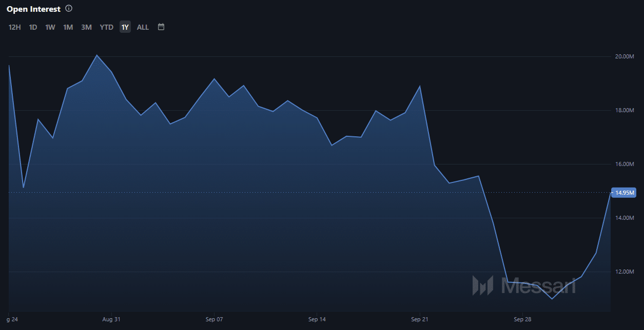Show ALL historical data range

tap(143, 27)
